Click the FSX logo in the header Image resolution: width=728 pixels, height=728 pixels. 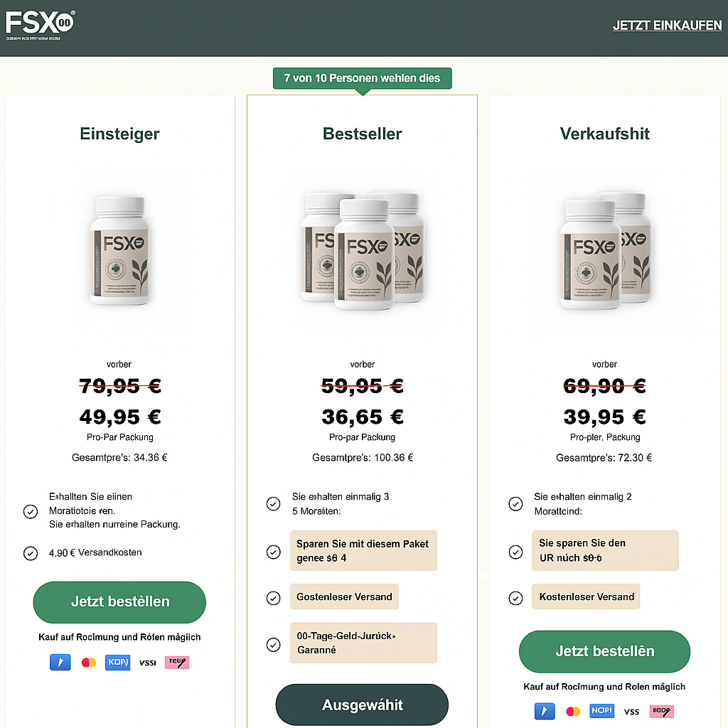[x=40, y=24]
